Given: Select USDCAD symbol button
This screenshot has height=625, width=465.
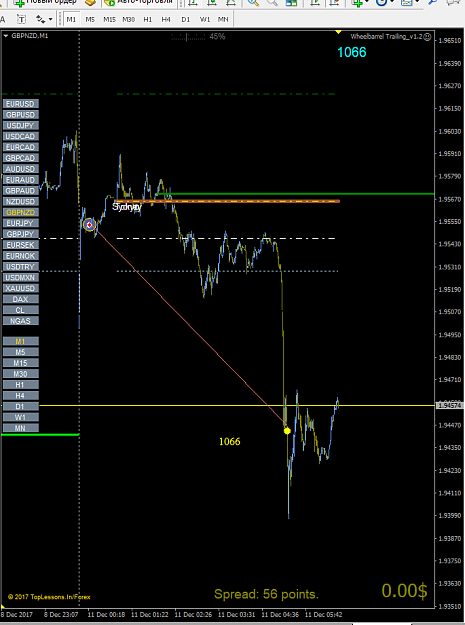Looking at the screenshot, I should 21,136.
